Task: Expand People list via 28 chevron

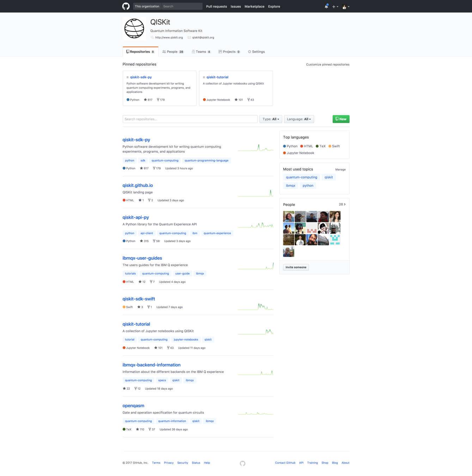Action: point(342,205)
